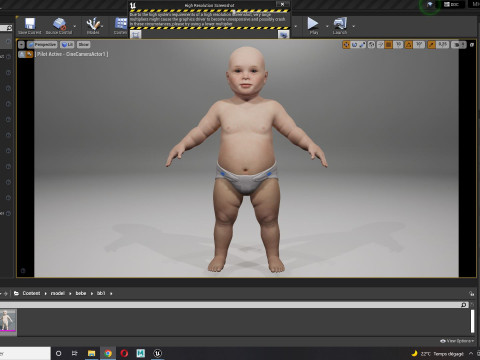Toggle grid snapping icon
Screen dimensions: 480x360
[388, 44]
